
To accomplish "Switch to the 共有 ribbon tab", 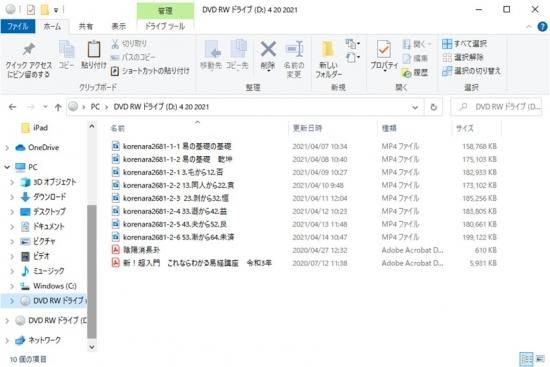I will [86, 27].
